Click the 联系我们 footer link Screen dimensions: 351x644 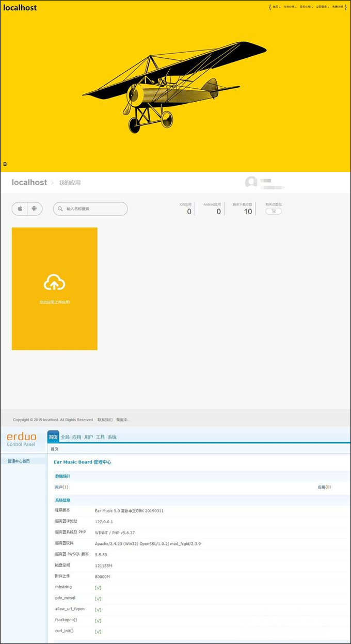(105, 420)
